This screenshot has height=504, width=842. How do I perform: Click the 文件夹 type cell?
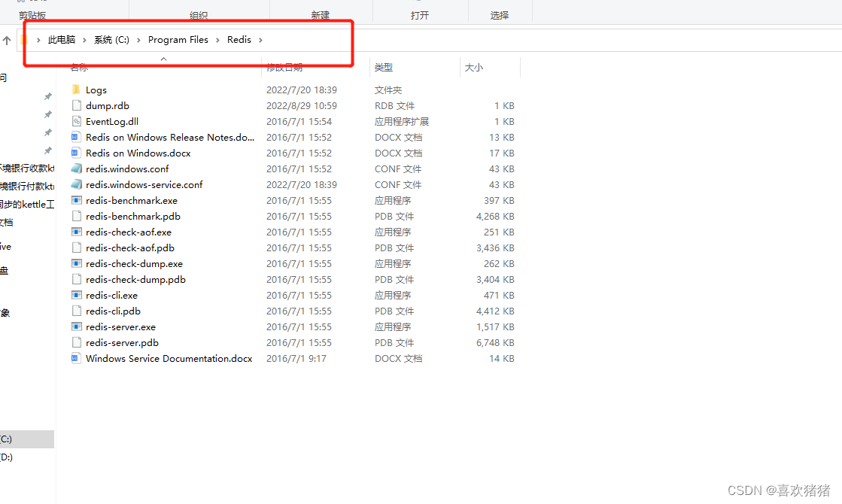tap(388, 90)
